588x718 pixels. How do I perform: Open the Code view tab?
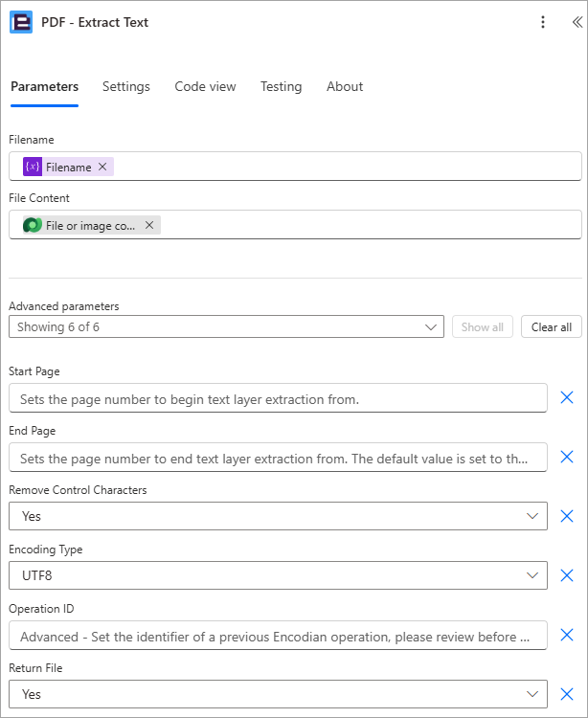pos(205,86)
